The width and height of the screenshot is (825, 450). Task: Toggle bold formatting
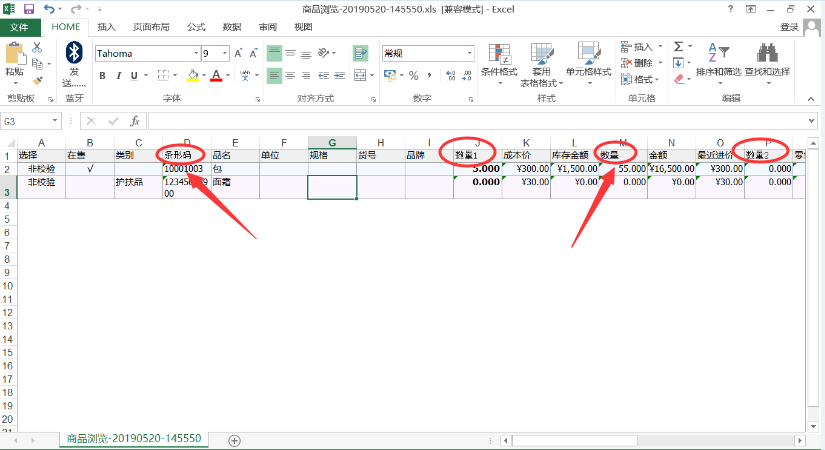click(102, 75)
